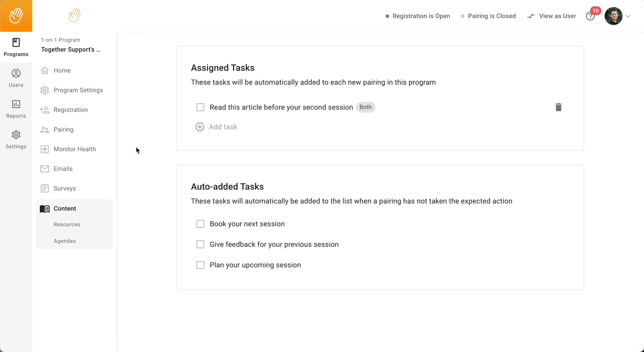Open the Resources submenu item
The height and width of the screenshot is (352, 644).
click(x=67, y=225)
